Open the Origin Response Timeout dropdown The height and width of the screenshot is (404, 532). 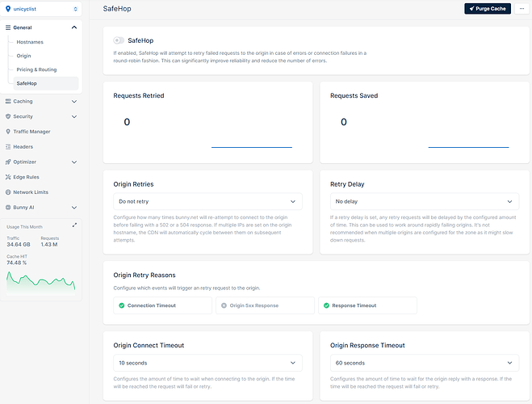point(425,363)
